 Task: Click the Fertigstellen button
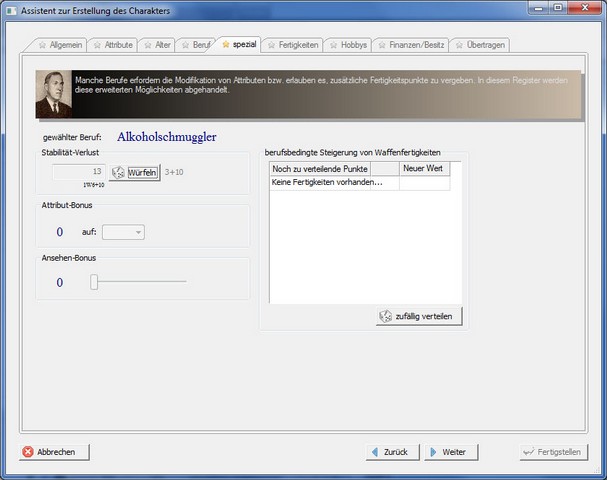(x=554, y=452)
